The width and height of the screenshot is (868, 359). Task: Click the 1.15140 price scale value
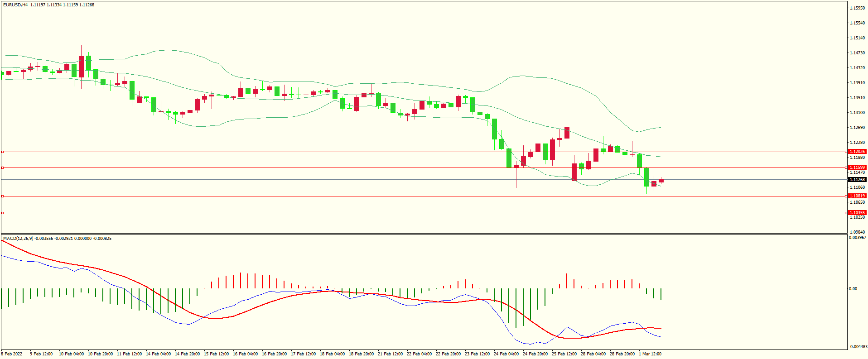858,38
